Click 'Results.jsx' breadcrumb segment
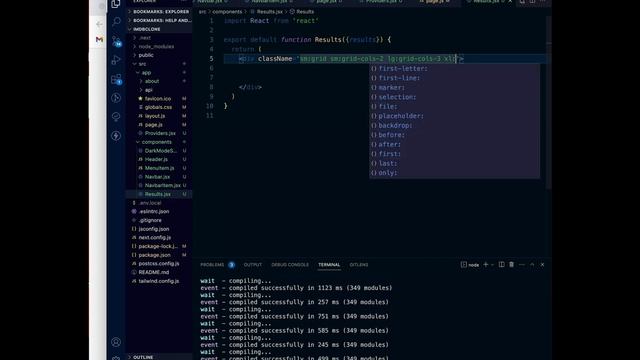 point(269,12)
